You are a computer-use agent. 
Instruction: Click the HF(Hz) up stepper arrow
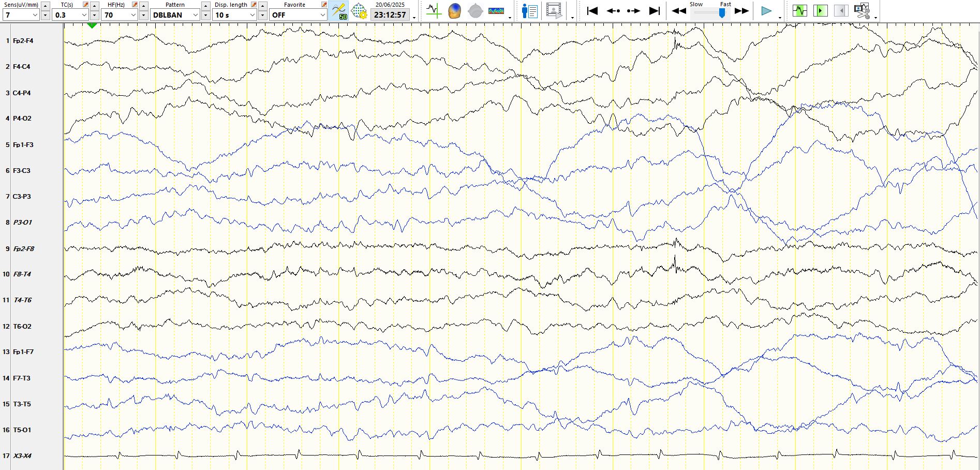(x=144, y=5)
